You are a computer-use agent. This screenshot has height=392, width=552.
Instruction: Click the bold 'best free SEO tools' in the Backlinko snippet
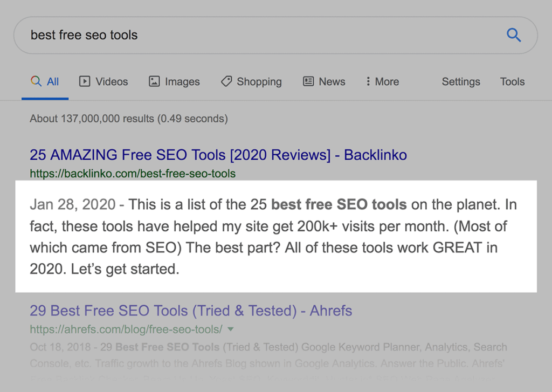pyautogui.click(x=339, y=205)
